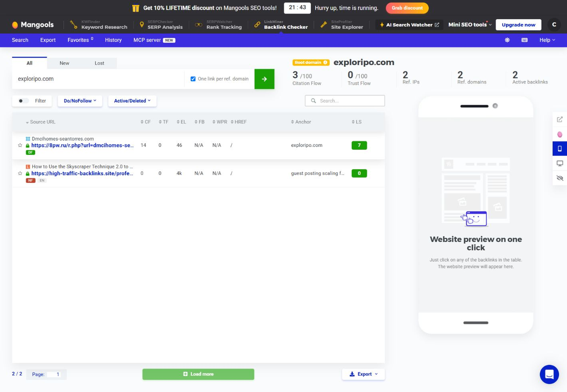Open Favorites in the menu bar

(x=80, y=40)
